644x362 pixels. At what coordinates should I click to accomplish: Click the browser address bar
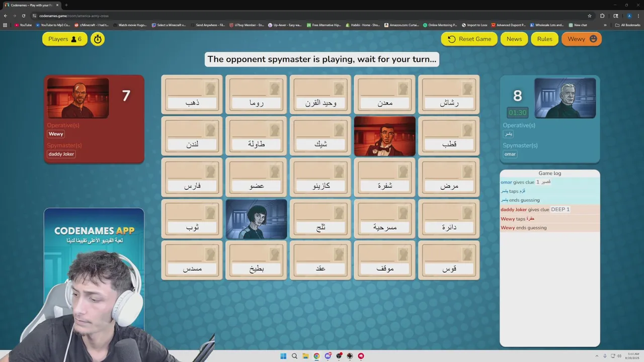(x=312, y=16)
